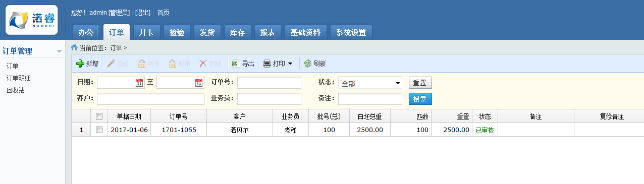Check the checkbox for order 1701-1055

tap(99, 130)
